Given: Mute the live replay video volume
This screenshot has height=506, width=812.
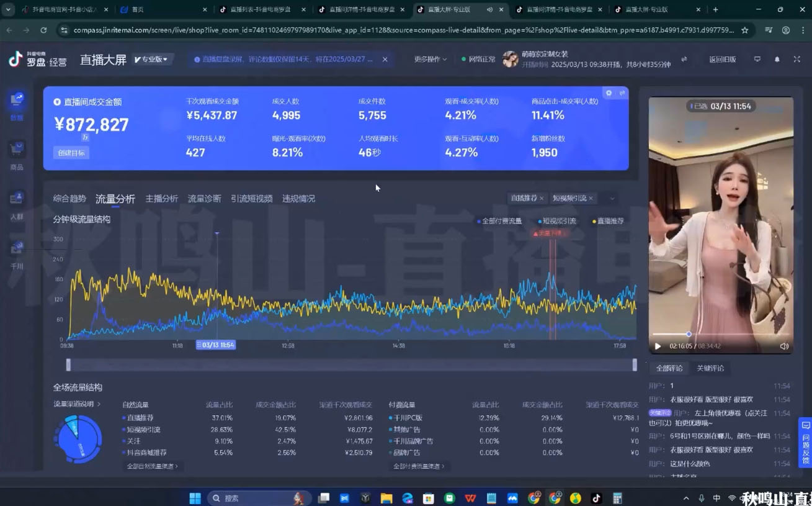Looking at the screenshot, I should click(x=784, y=346).
